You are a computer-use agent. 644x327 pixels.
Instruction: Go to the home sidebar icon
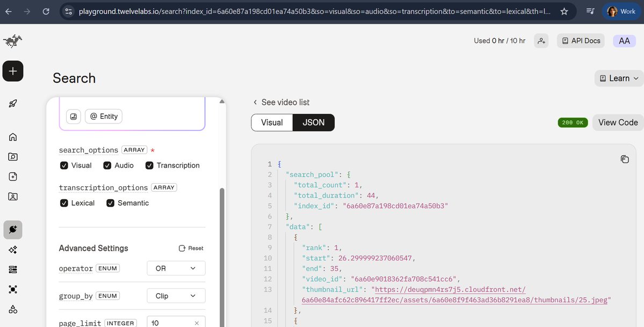click(13, 137)
